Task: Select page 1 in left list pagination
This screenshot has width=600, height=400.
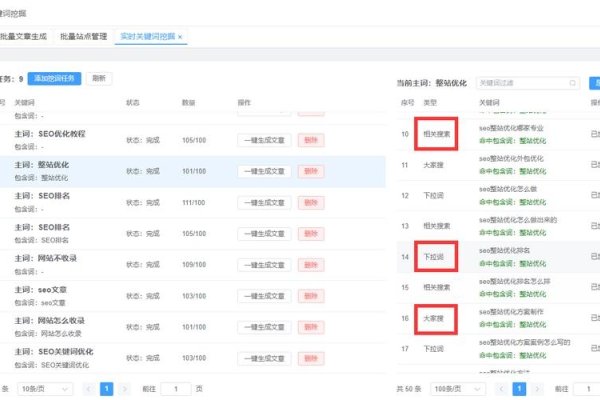Action: coord(106,389)
